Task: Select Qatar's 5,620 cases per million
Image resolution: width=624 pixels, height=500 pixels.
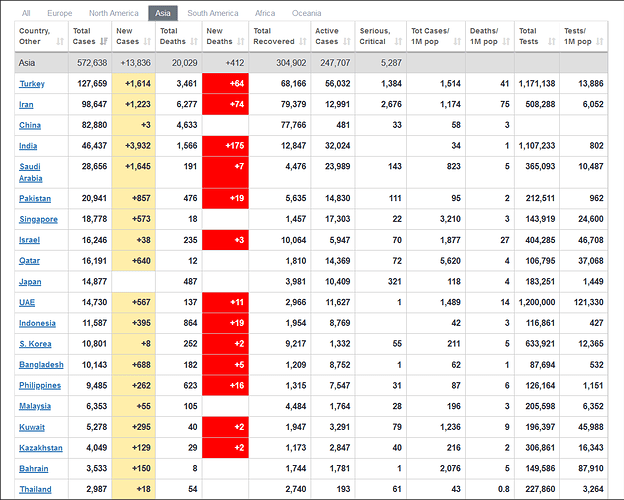Action: pyautogui.click(x=450, y=261)
